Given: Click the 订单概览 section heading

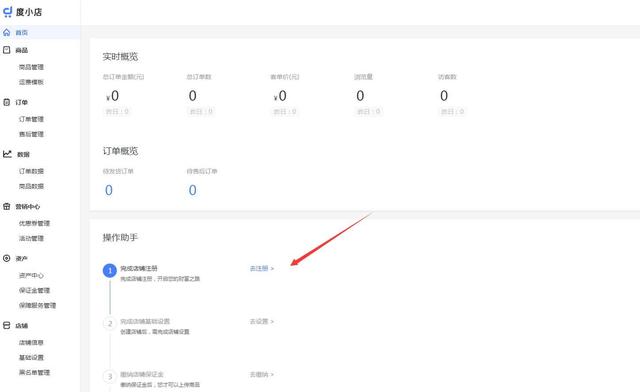Looking at the screenshot, I should click(120, 151).
